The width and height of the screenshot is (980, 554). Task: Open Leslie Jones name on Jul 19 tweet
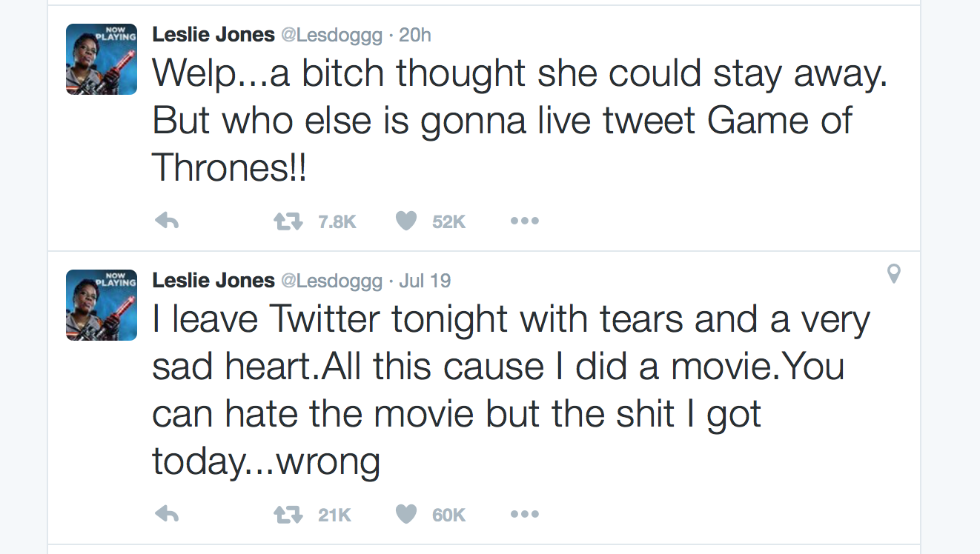213,281
